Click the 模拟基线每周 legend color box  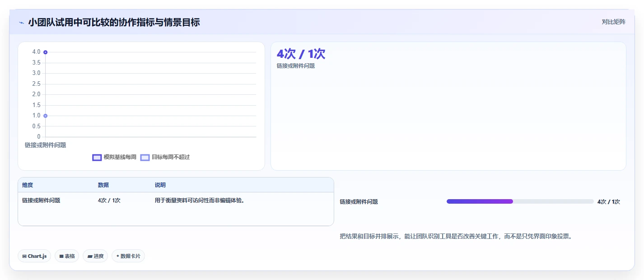(97, 157)
